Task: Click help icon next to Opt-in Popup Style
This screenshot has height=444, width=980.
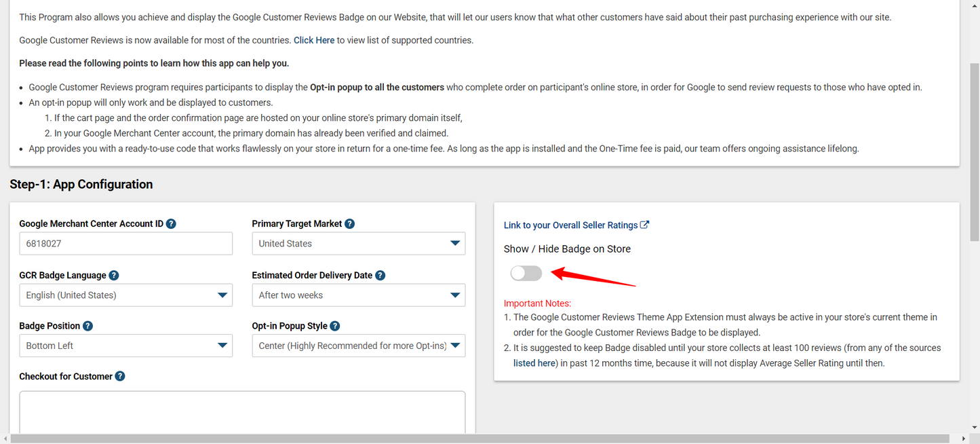Action: pyautogui.click(x=334, y=326)
